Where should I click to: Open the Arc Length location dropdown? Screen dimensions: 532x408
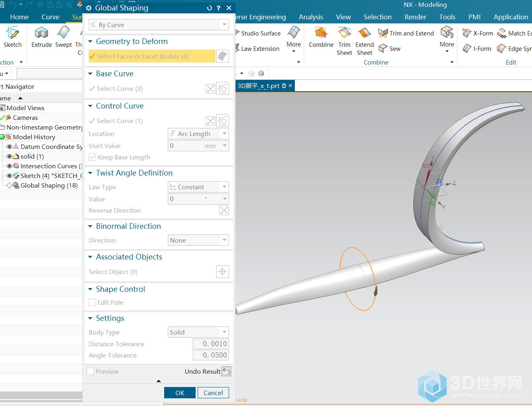[x=198, y=134]
